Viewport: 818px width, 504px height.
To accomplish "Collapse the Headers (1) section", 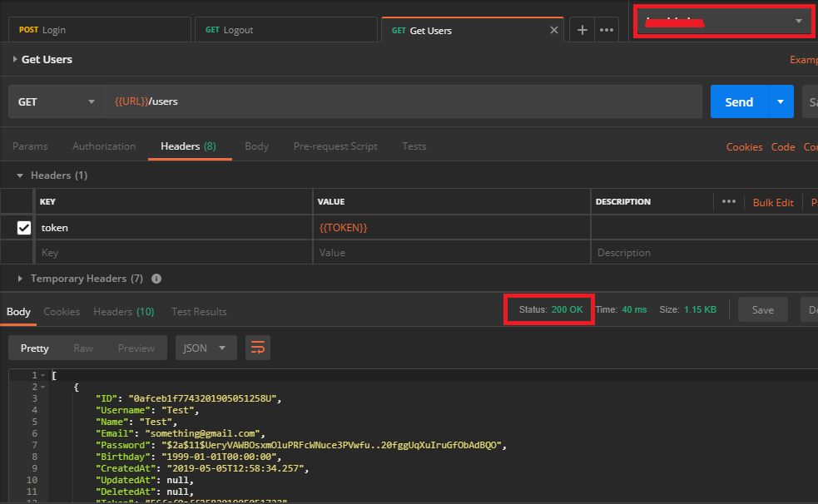I will [20, 175].
